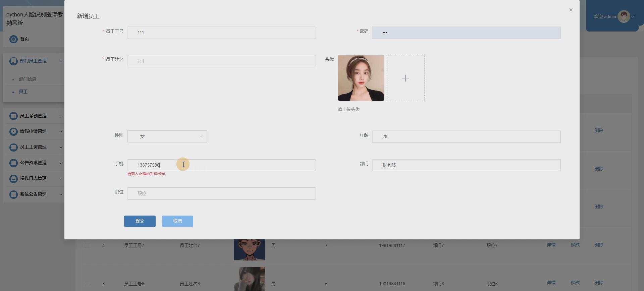Open 部门信息 submenu item

28,79
